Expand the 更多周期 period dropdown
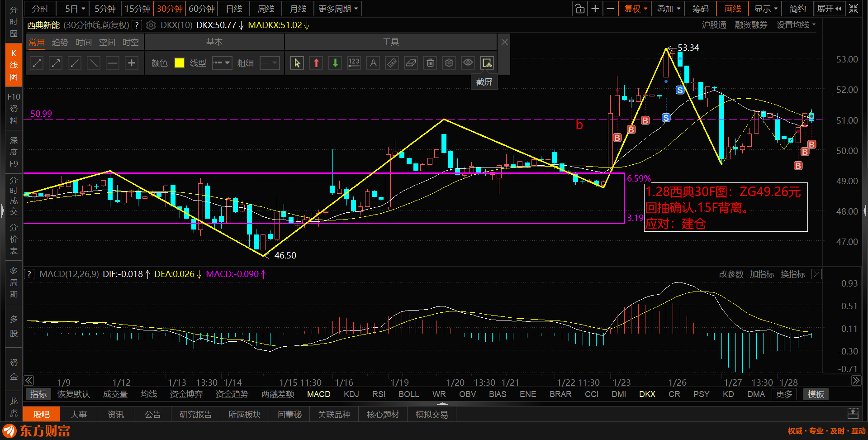Viewport: 868px width, 440px height. 338,9
